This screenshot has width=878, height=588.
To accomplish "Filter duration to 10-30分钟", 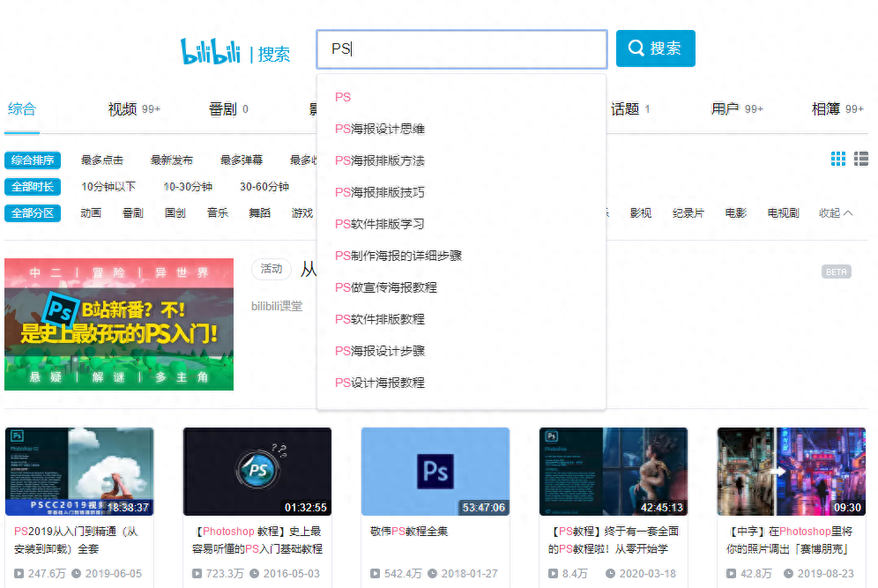I will click(188, 187).
